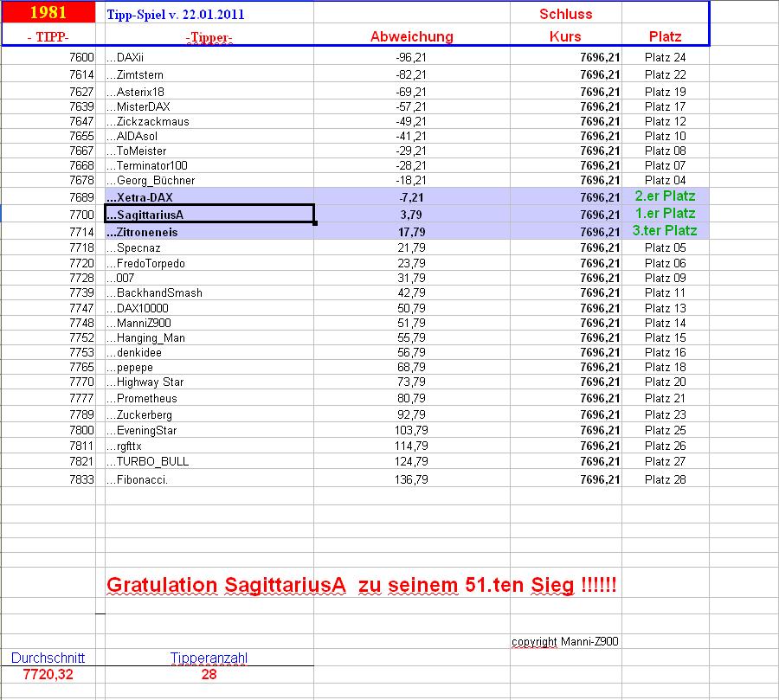Click the ...Prometheus cell
Viewport: 779px width, 700px height.
[209, 398]
